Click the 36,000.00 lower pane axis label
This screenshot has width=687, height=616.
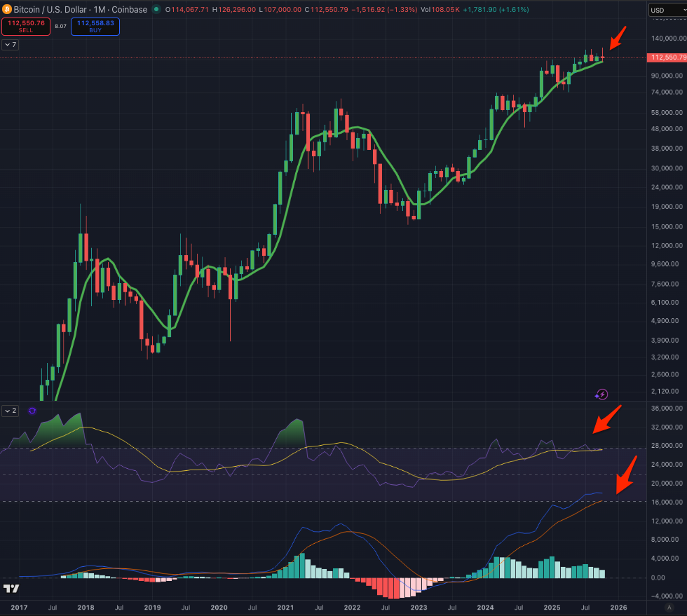click(x=667, y=409)
